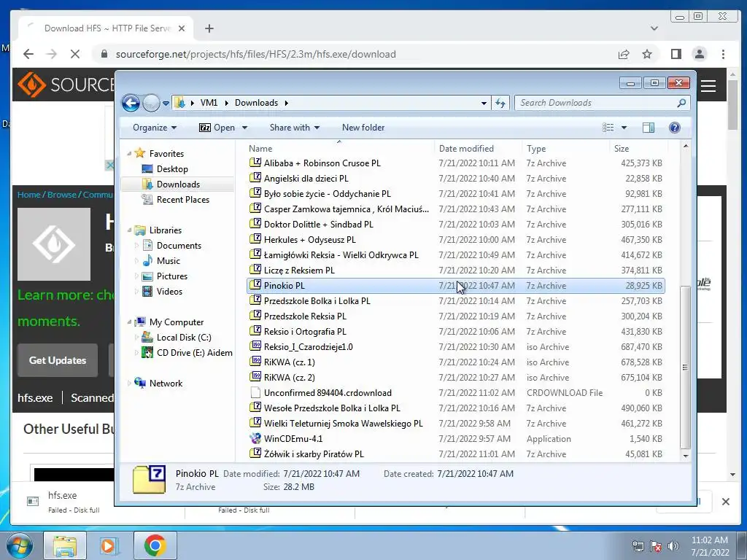Viewport: 747px width, 560px height.
Task: Collapse the Libraries group
Action: click(x=129, y=230)
